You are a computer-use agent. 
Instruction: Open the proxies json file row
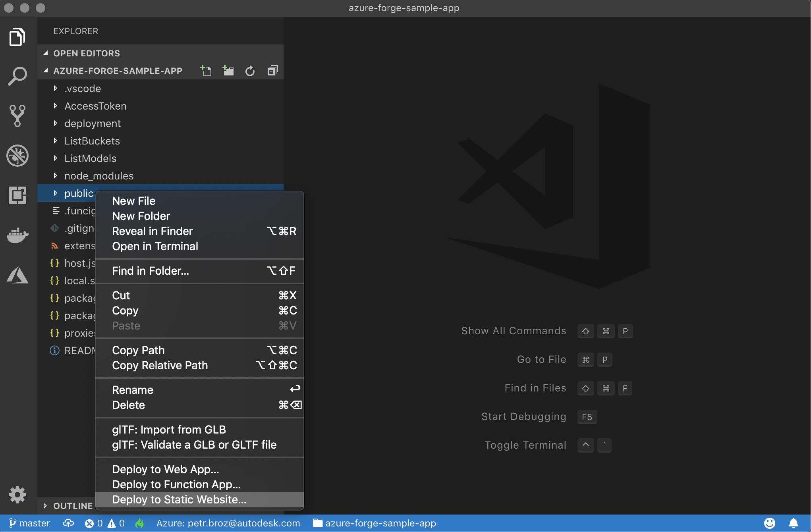(x=67, y=333)
